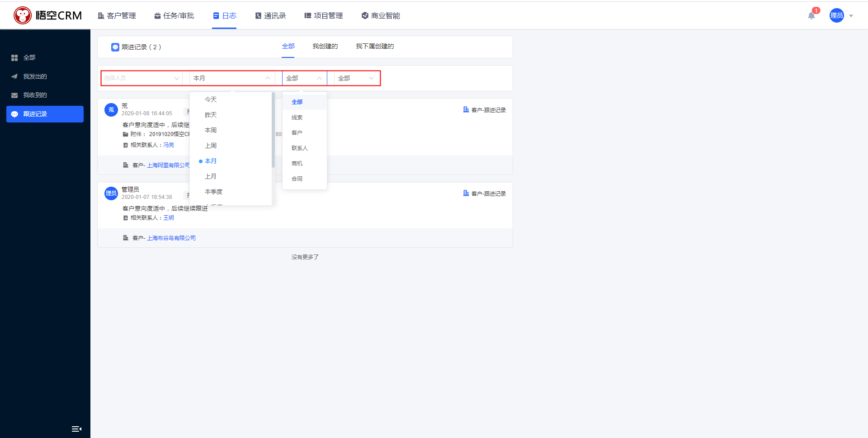Click timestamp 2020-01-07 18:54:38
868x438 pixels.
[x=147, y=197]
